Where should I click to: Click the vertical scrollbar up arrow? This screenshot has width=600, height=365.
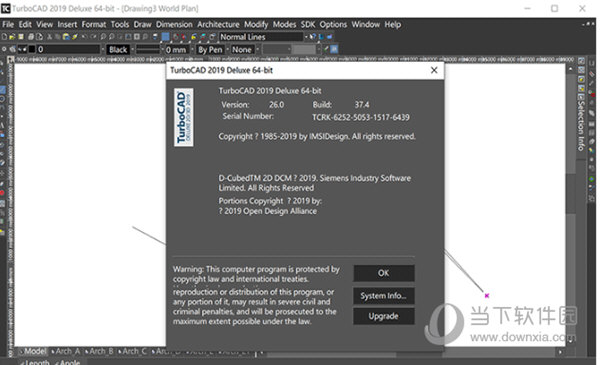571,69
